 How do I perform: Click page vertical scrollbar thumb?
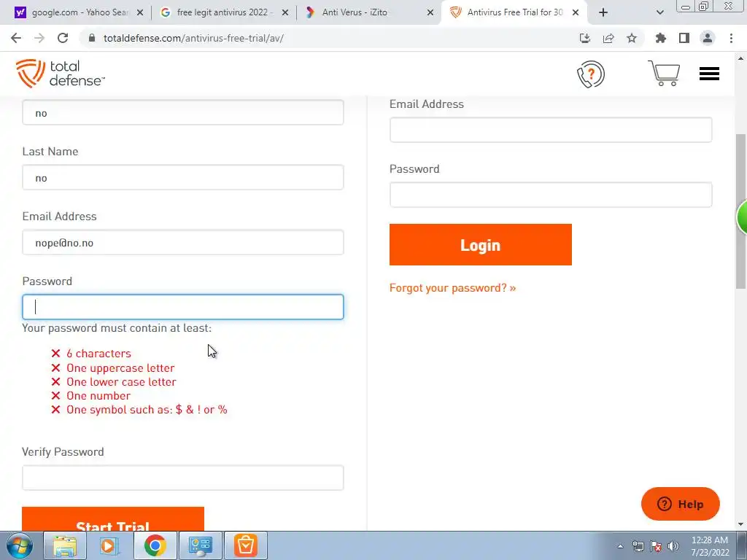pyautogui.click(x=740, y=211)
